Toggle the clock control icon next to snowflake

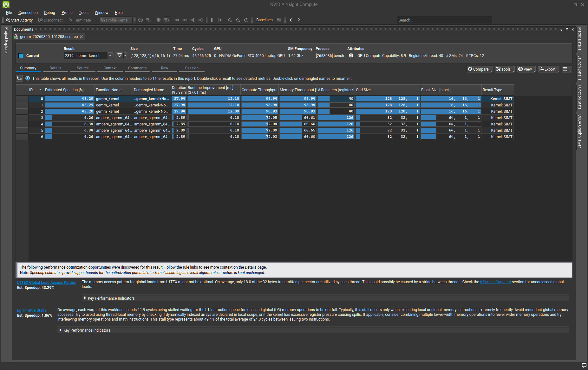tap(167, 20)
